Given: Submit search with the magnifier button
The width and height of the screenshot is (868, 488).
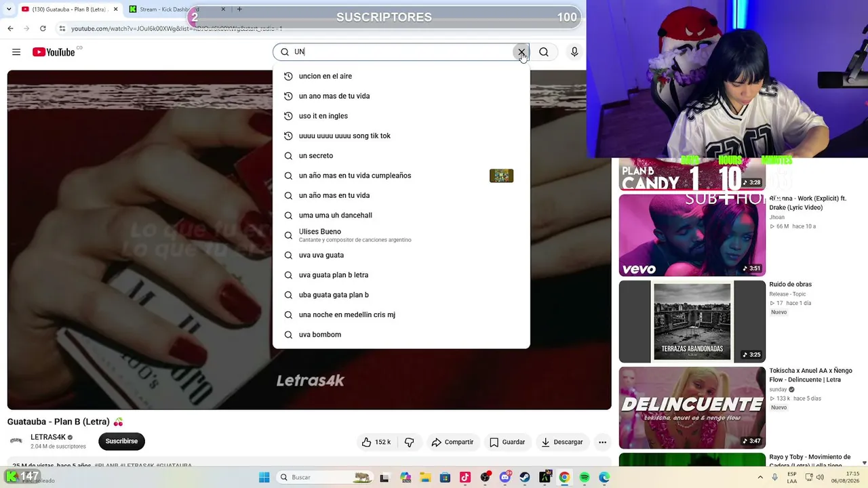Looking at the screenshot, I should (544, 52).
